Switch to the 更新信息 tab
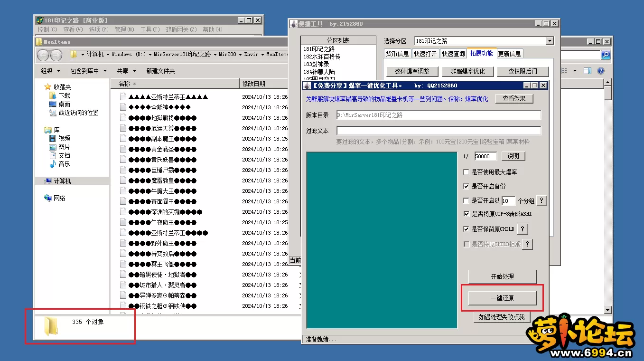This screenshot has width=644, height=361. coord(509,54)
